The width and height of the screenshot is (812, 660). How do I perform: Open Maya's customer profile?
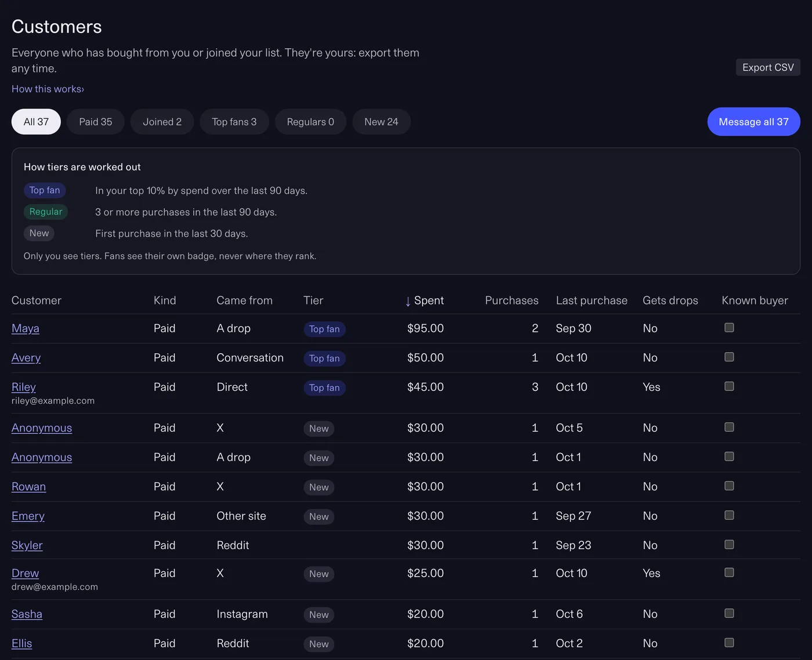26,328
